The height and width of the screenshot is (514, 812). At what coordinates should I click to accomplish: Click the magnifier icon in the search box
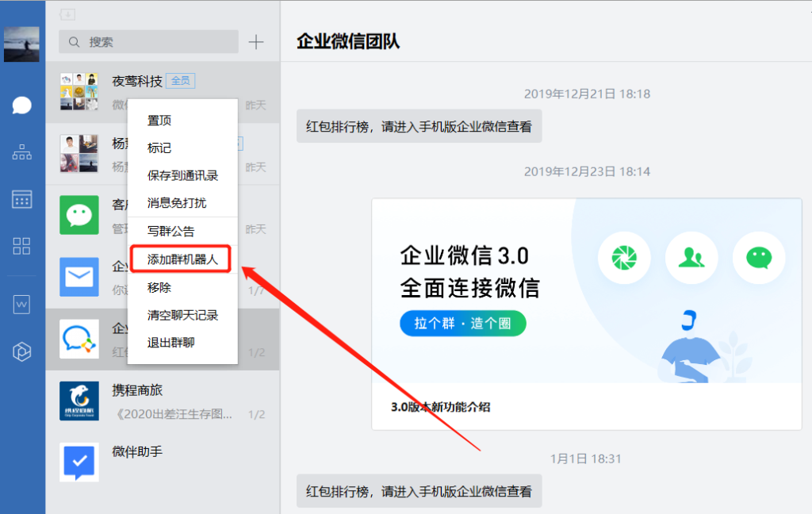click(x=75, y=42)
